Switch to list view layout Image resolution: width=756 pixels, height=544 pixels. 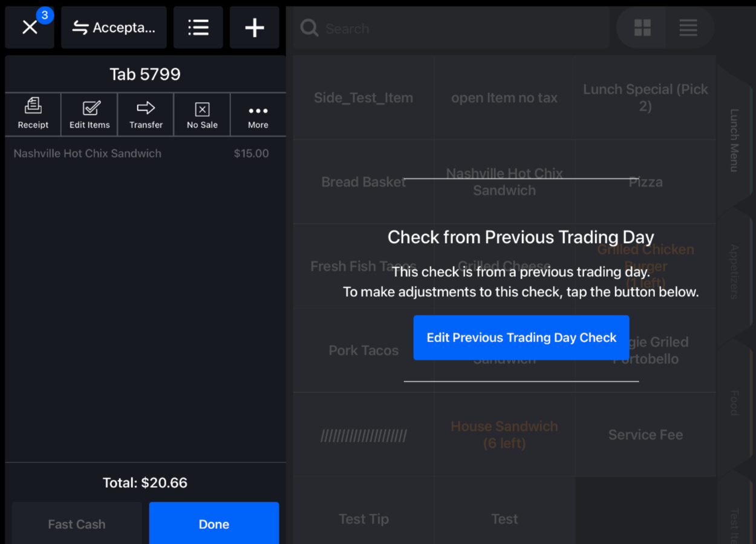click(688, 27)
